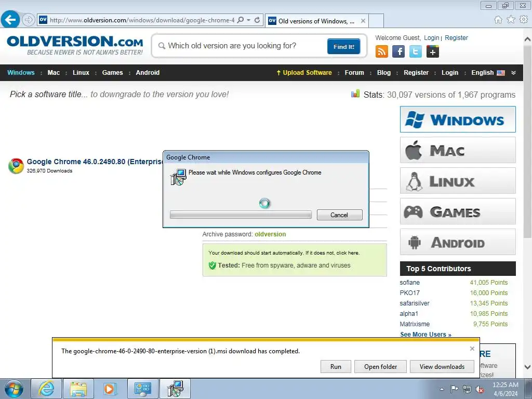Screen dimensions: 532x399
Task: Open the RSS feed icon
Action: [x=382, y=51]
